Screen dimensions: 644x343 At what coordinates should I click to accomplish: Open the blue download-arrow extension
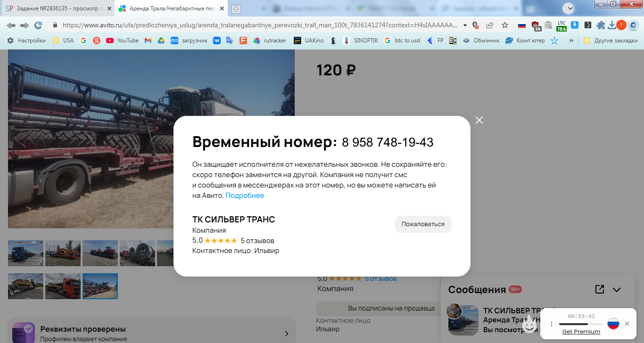tap(575, 25)
